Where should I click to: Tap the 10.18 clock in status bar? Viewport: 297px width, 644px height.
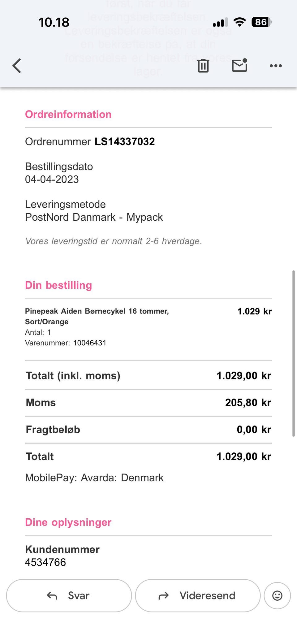(54, 22)
